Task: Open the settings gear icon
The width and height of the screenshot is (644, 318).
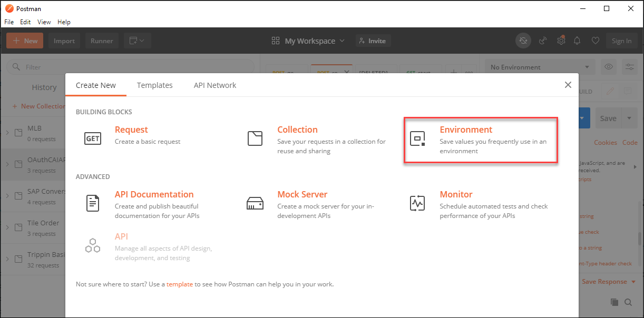Action: point(561,41)
